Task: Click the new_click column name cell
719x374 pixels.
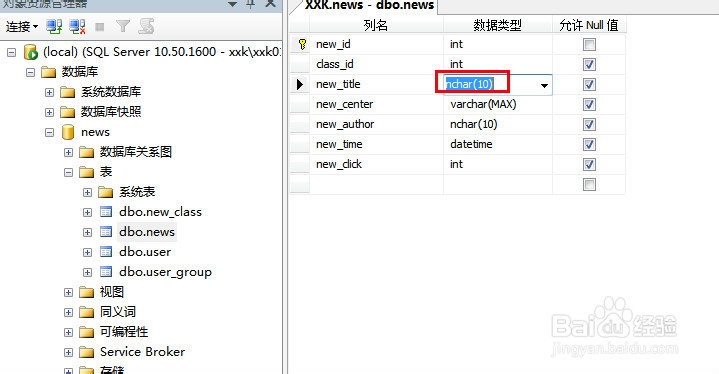Action: (x=376, y=164)
